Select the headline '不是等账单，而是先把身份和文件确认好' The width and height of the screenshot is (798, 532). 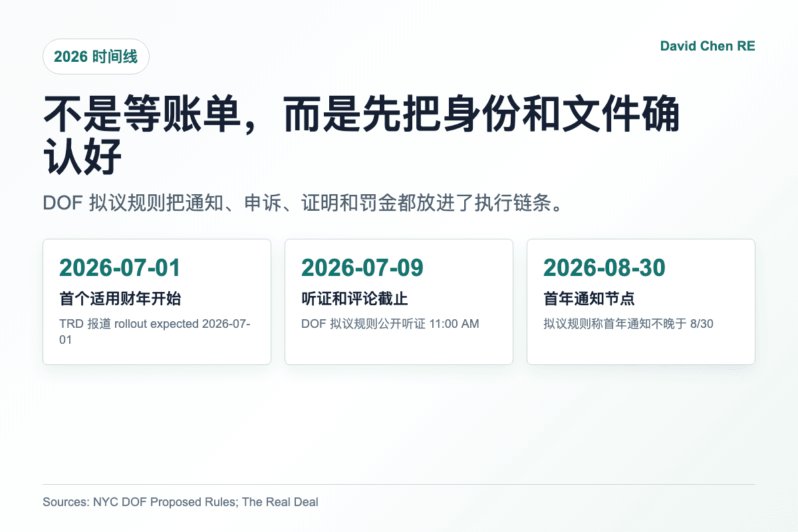pos(362,136)
